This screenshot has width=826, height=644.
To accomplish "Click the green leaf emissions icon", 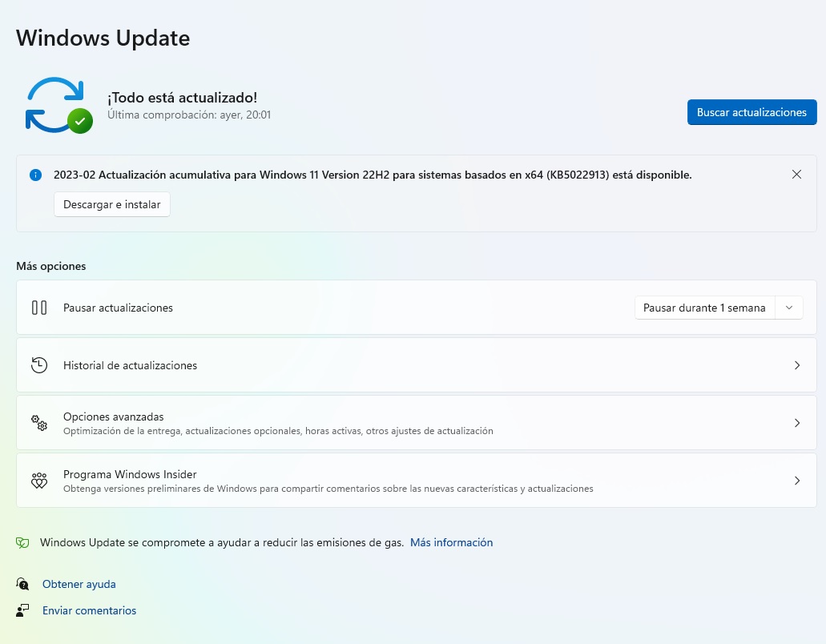I will (22, 542).
